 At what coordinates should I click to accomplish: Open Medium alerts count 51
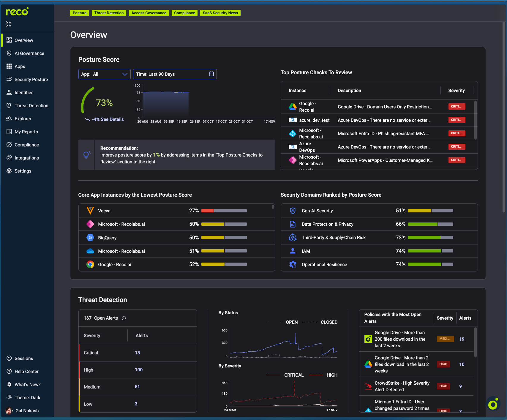[137, 386]
